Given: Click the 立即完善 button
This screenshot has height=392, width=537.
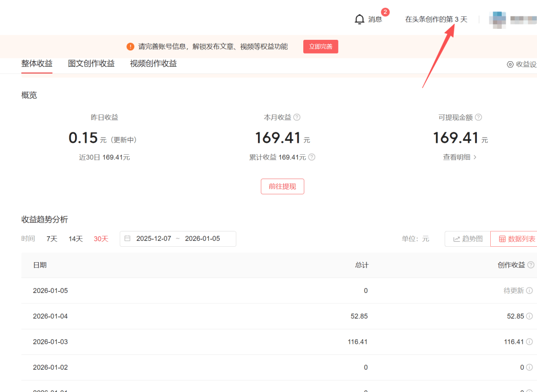Looking at the screenshot, I should (320, 46).
